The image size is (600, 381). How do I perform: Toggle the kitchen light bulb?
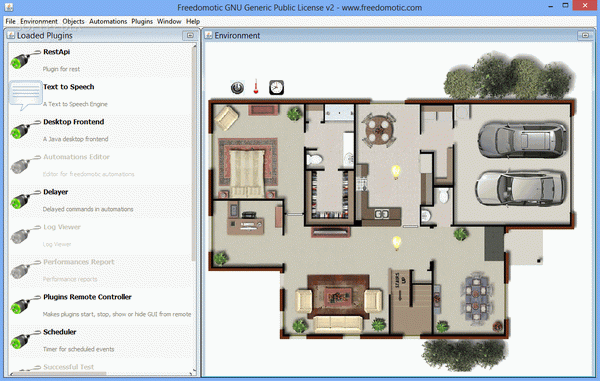396,172
